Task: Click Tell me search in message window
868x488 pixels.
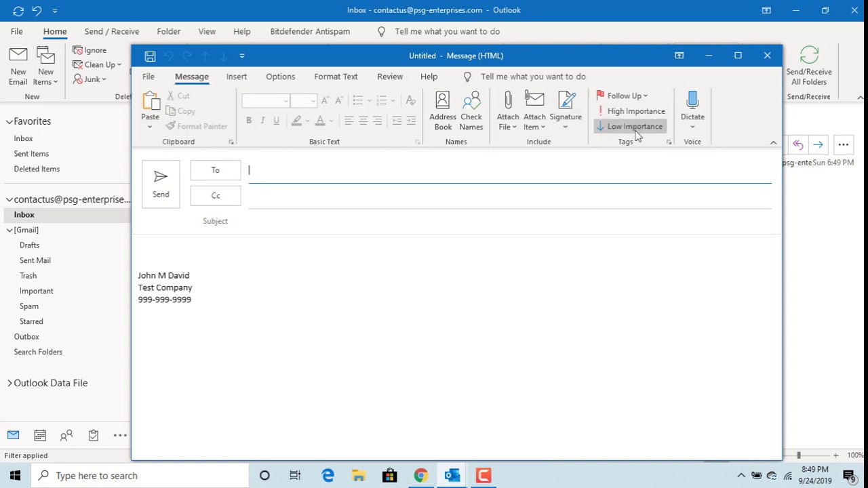Action: click(533, 77)
